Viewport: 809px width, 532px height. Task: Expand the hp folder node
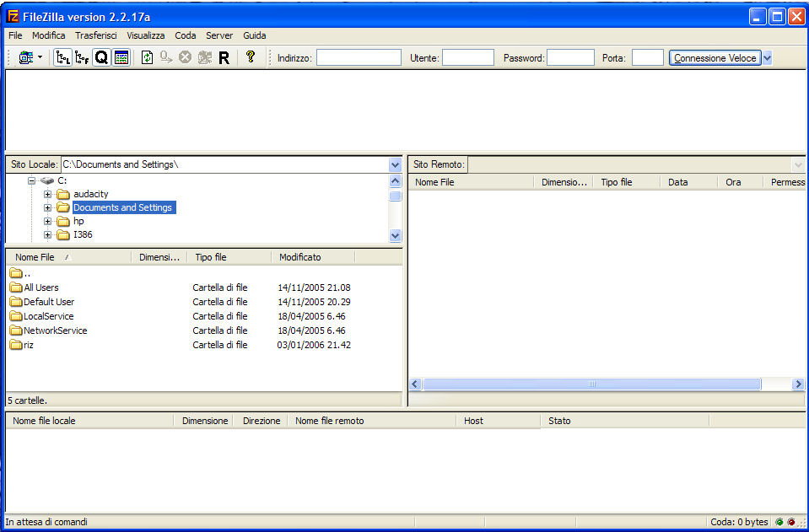tap(47, 221)
